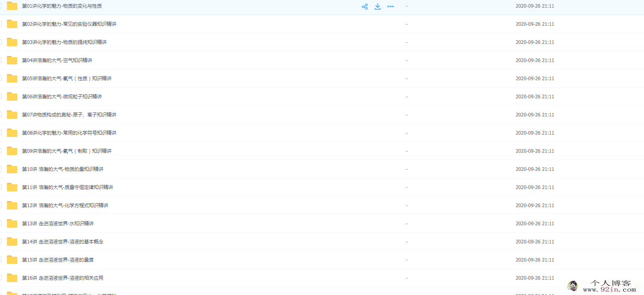The height and width of the screenshot is (295, 644).
Task: Select text 第10讲 浩瀚的大气-物质的量知识精讲
Action: [x=63, y=169]
